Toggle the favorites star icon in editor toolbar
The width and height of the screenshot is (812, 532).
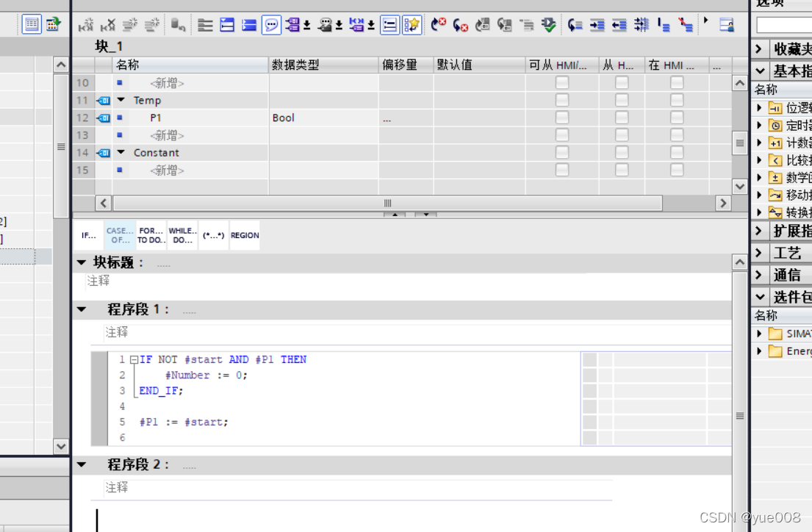[x=412, y=24]
